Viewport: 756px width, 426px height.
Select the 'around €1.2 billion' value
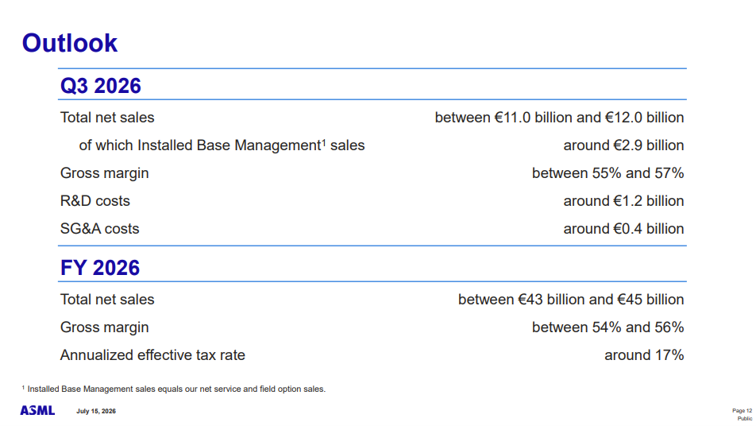pyautogui.click(x=623, y=201)
